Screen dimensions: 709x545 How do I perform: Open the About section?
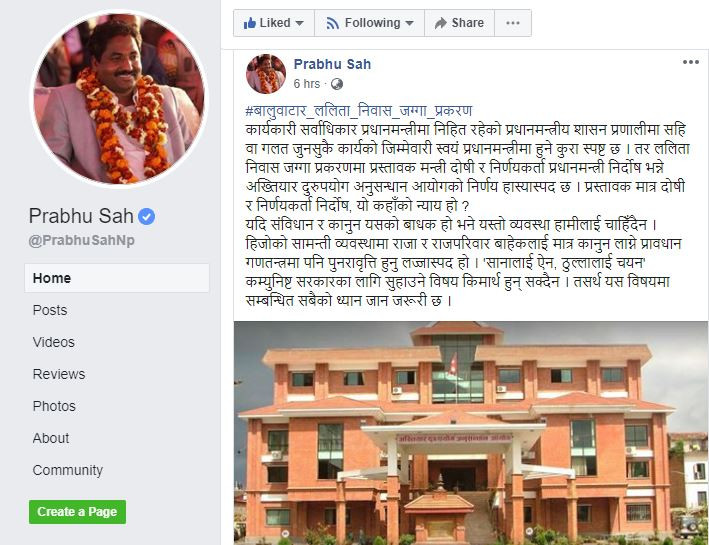click(x=51, y=438)
